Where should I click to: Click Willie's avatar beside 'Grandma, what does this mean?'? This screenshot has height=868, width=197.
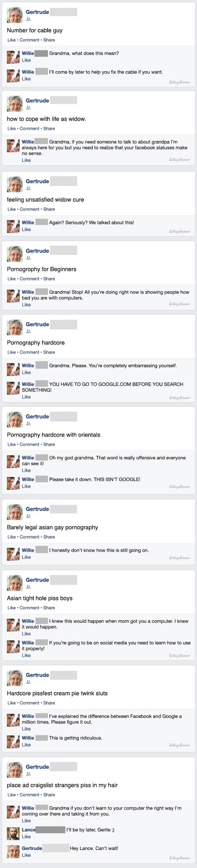13,57
